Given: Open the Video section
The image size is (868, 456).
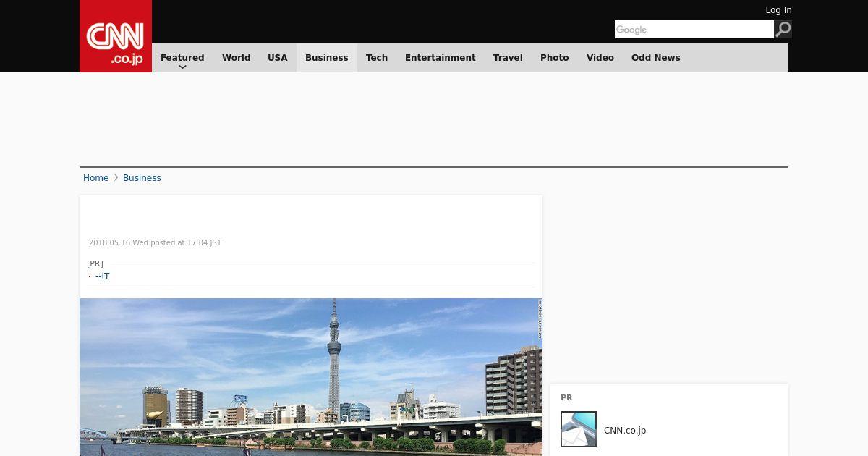Looking at the screenshot, I should [600, 58].
